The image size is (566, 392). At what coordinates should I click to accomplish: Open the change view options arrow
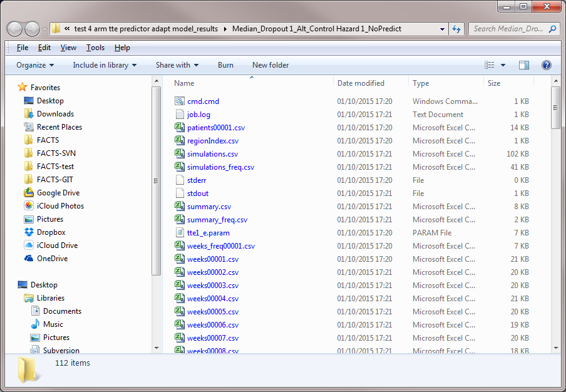coord(503,65)
